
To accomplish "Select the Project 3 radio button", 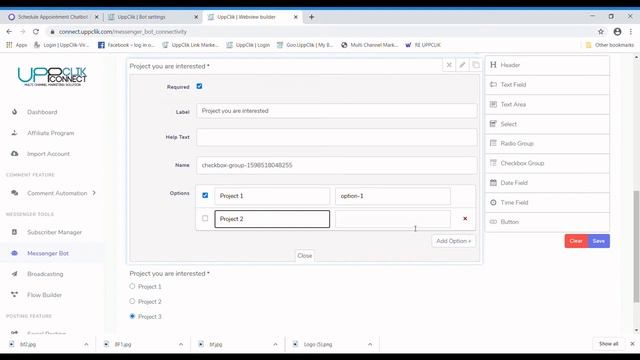I will (x=132, y=316).
